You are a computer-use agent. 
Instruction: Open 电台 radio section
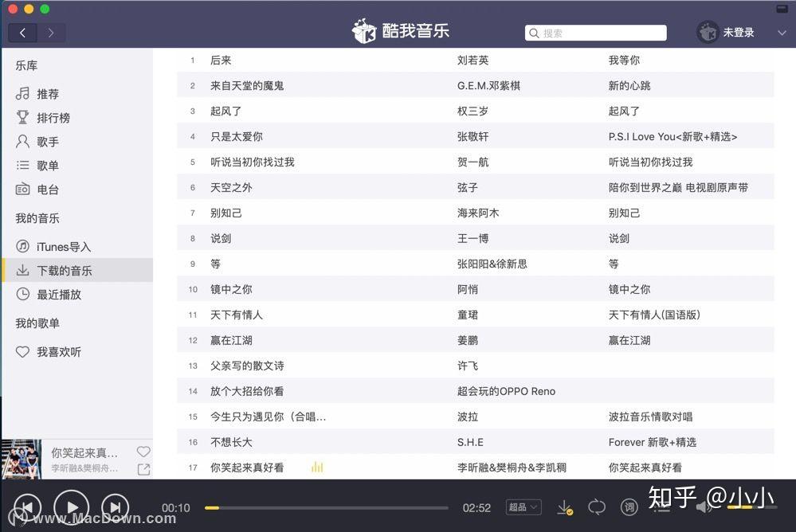tap(48, 190)
